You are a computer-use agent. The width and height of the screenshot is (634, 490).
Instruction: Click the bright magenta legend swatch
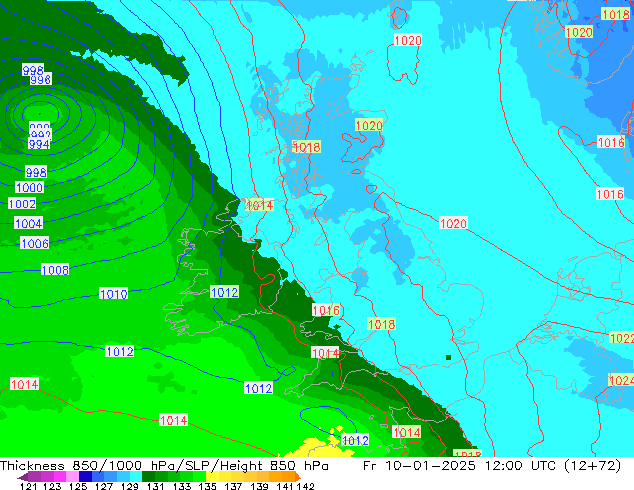click(60, 477)
